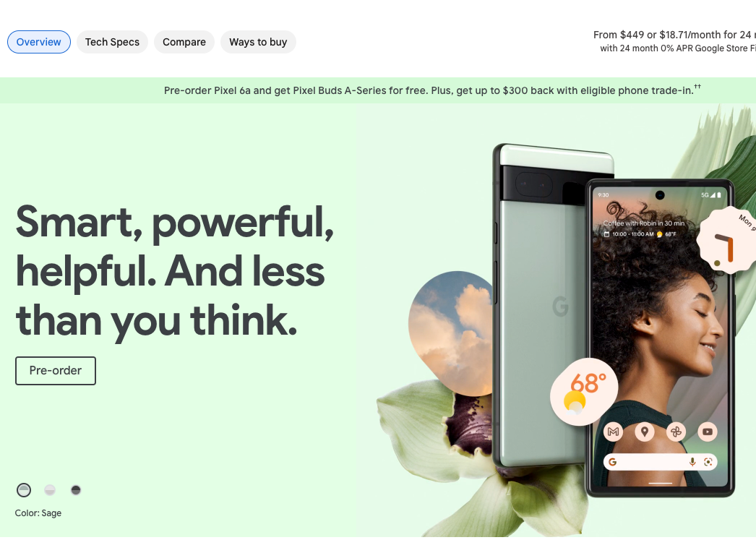Click the clock widget beside the phone
Viewport: 756px width, 540px height.
(727, 240)
